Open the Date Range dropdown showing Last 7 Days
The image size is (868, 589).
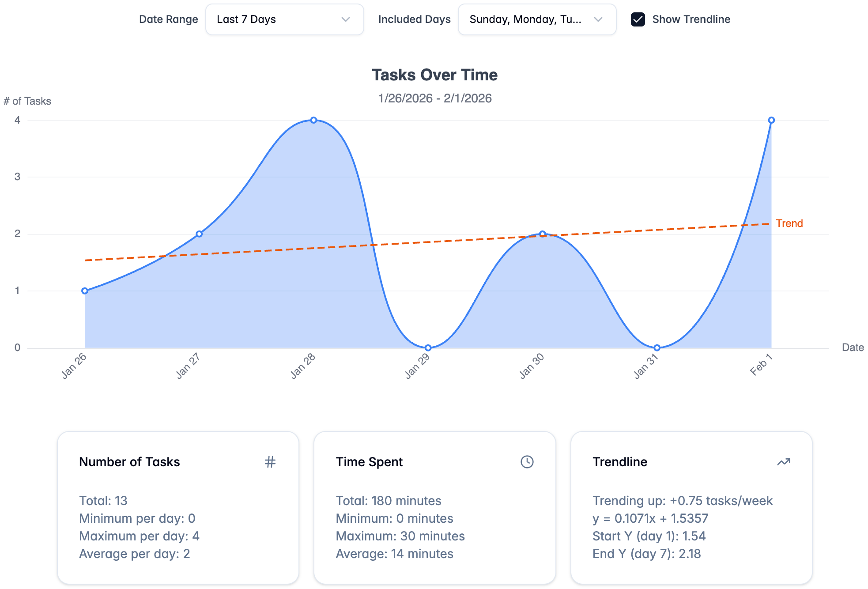pyautogui.click(x=284, y=19)
